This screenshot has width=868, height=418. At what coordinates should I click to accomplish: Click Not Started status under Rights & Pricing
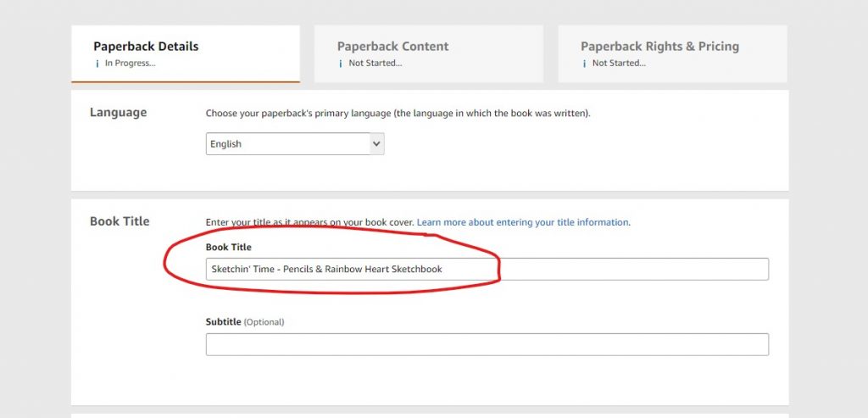(619, 64)
